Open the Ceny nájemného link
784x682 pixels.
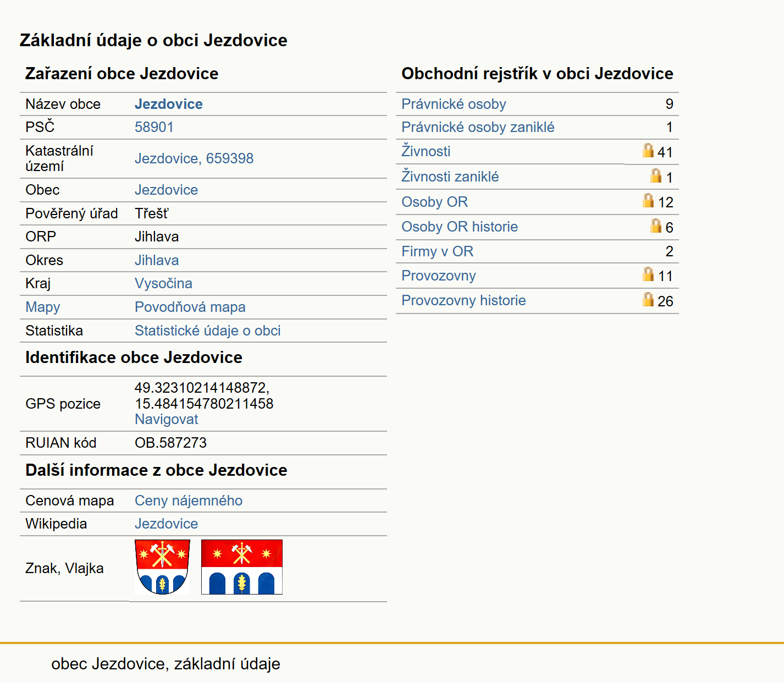(x=189, y=501)
